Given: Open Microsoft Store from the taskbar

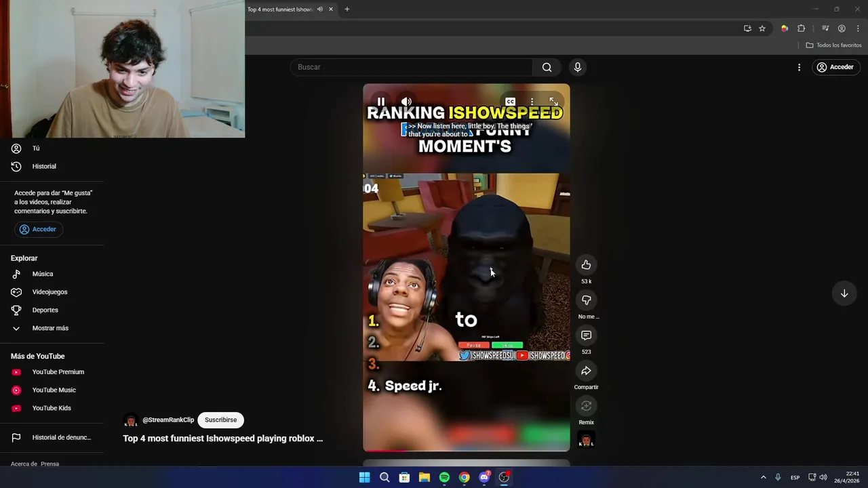Looking at the screenshot, I should [x=404, y=477].
